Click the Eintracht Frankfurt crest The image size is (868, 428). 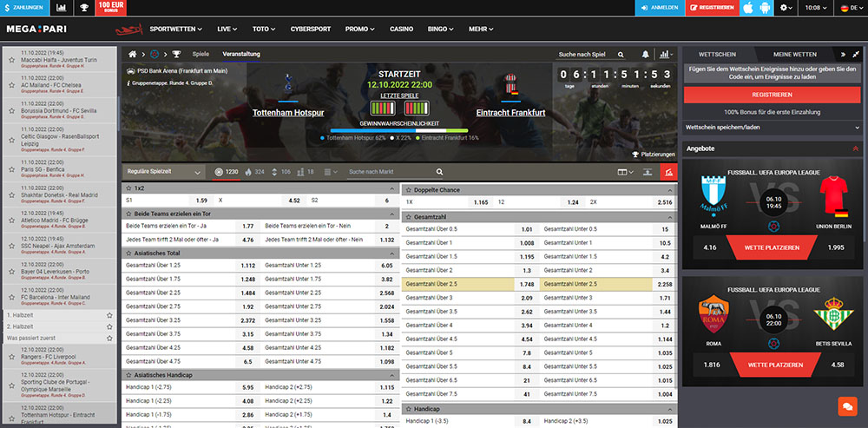[x=510, y=84]
